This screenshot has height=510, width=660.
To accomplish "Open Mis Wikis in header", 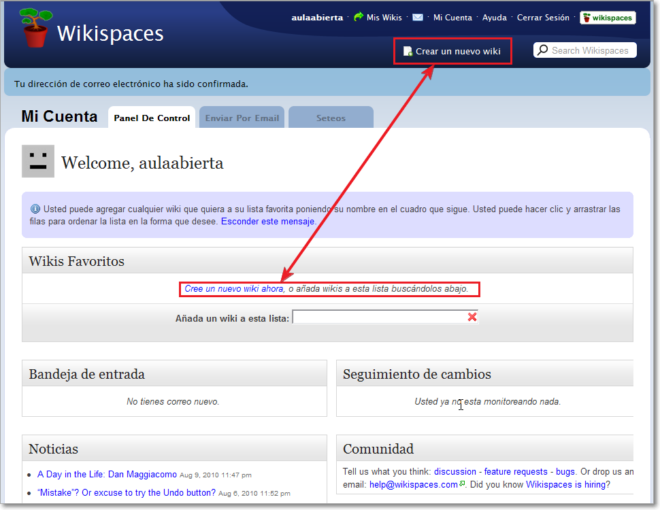I will [x=384, y=18].
